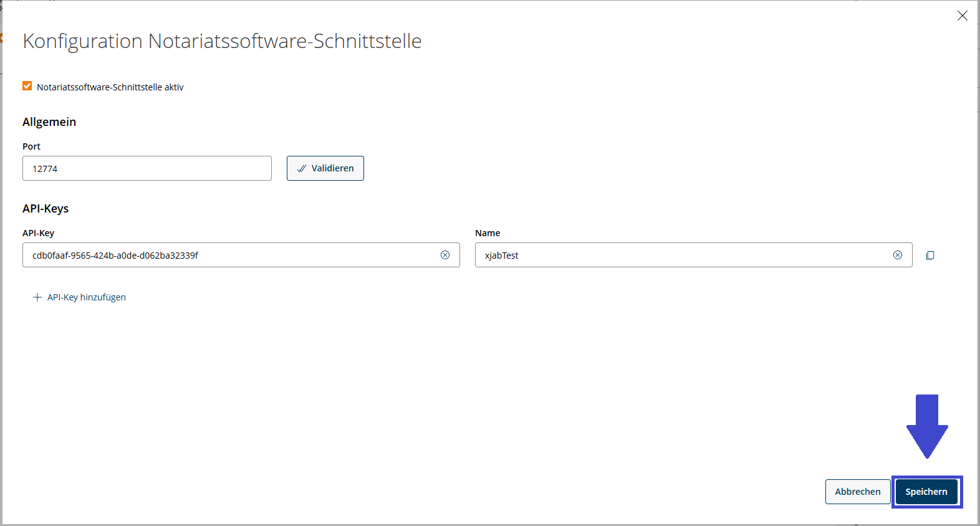Focus the Port field containing 12774
This screenshot has height=526, width=980.
(x=147, y=168)
